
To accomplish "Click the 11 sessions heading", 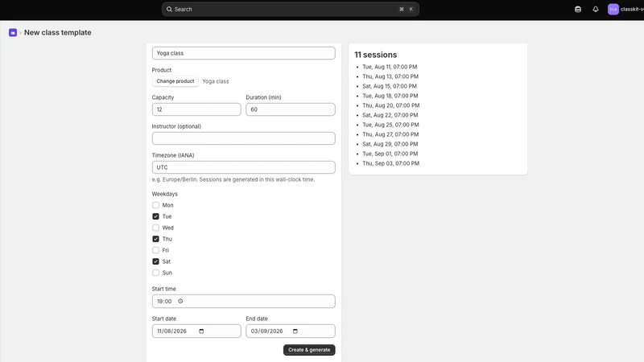I will (x=376, y=55).
